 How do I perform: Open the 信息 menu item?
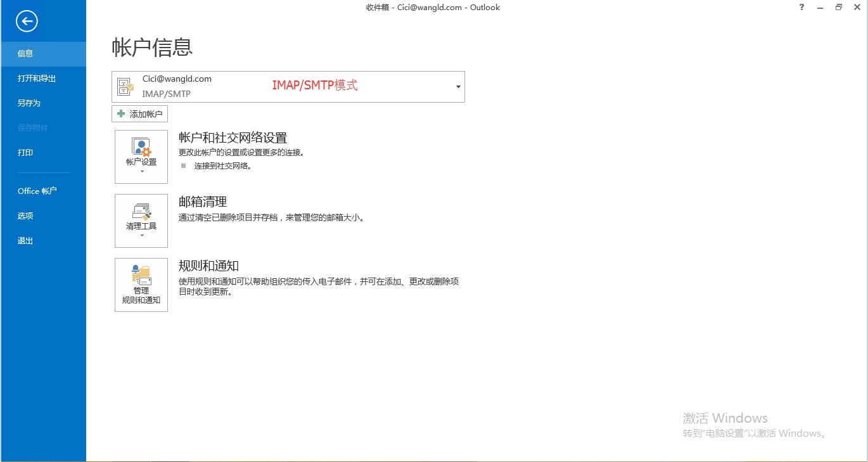pyautogui.click(x=43, y=54)
